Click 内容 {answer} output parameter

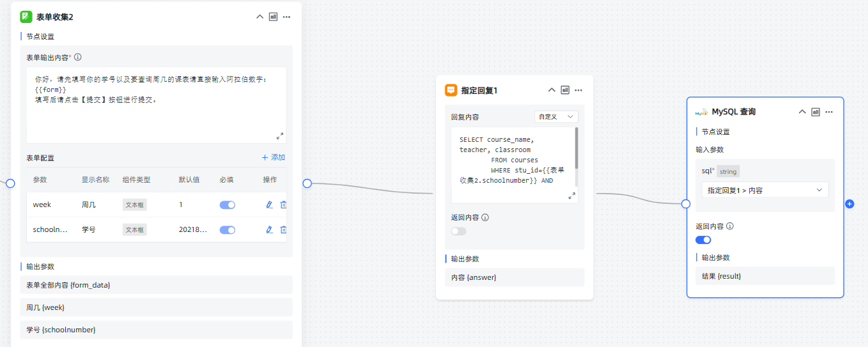tap(515, 277)
